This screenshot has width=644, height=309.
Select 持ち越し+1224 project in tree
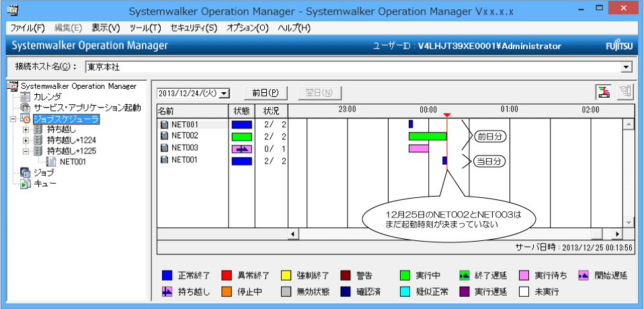71,140
